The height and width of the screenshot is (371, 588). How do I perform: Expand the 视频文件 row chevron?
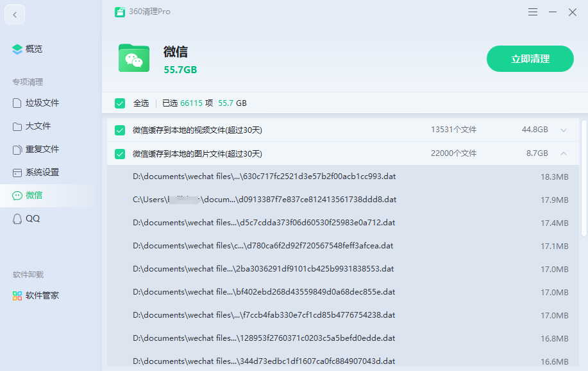[563, 130]
